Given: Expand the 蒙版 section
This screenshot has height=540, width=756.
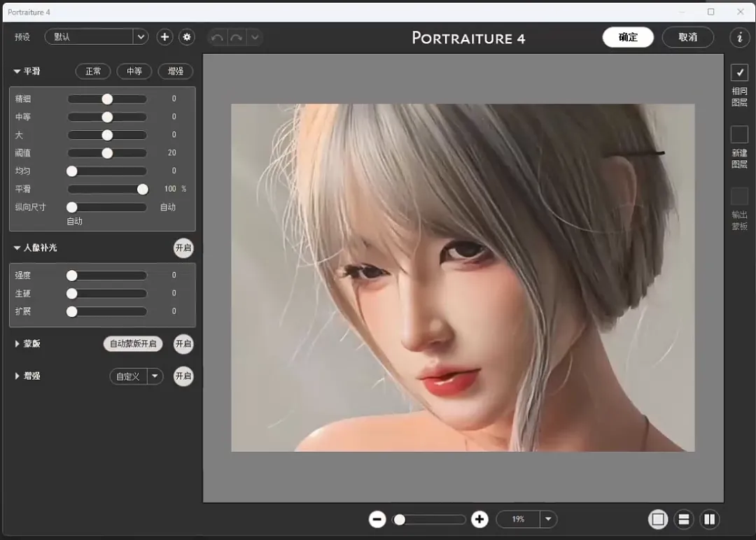Looking at the screenshot, I should [17, 344].
